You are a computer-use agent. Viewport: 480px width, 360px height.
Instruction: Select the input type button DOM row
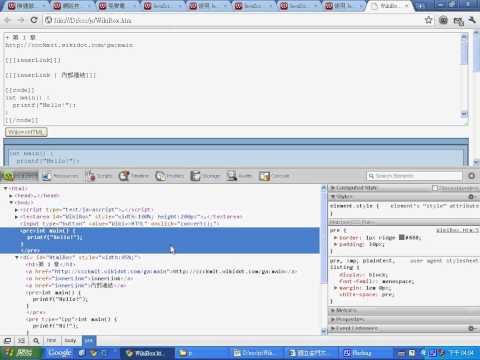tap(120, 224)
